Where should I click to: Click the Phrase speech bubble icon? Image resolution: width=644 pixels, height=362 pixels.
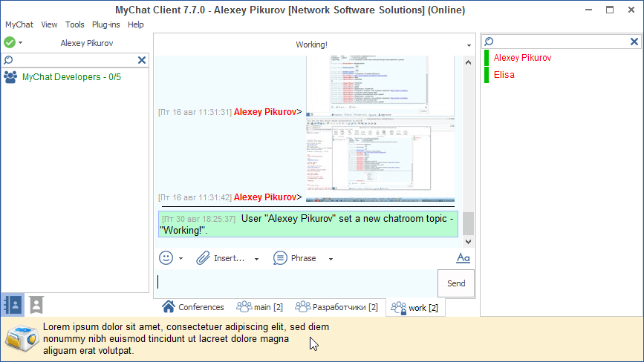click(x=280, y=258)
